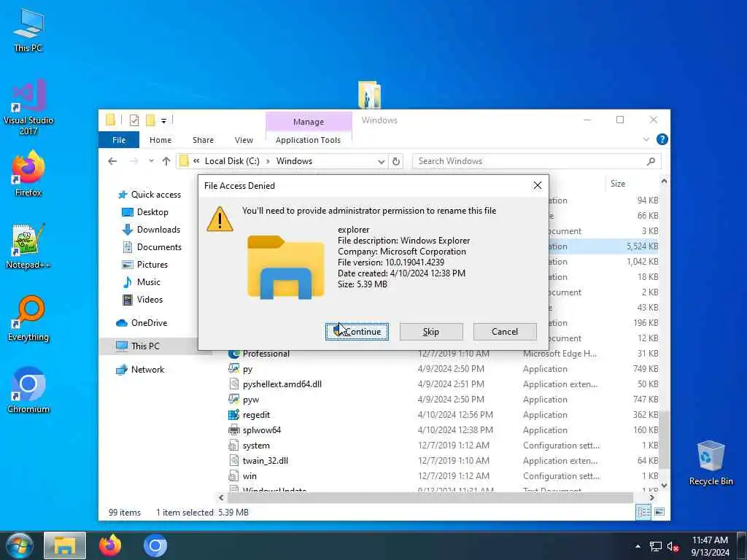Open the File menu in Explorer
Viewport: 747px width, 560px height.
[x=119, y=140]
